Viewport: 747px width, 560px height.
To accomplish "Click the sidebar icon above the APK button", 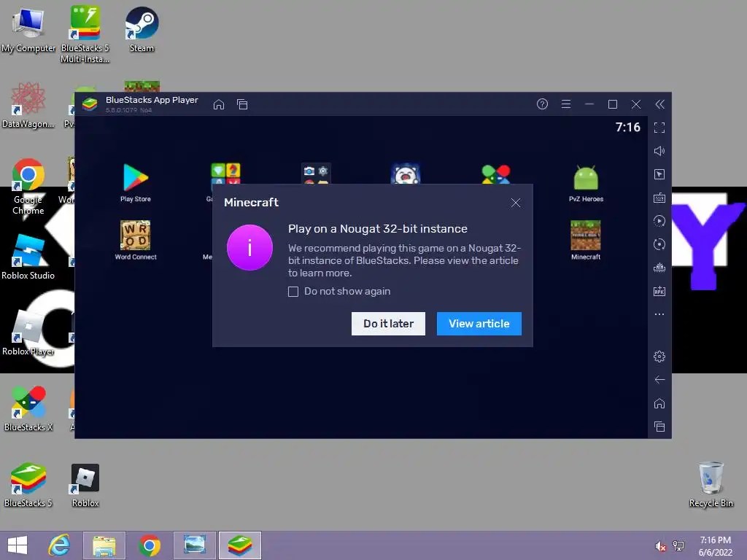I will 659,268.
